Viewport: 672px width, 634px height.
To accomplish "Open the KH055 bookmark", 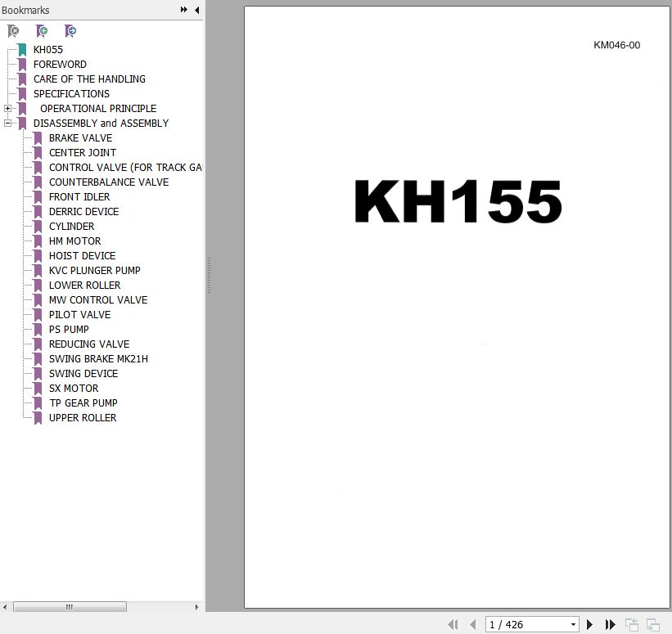I will coord(48,50).
